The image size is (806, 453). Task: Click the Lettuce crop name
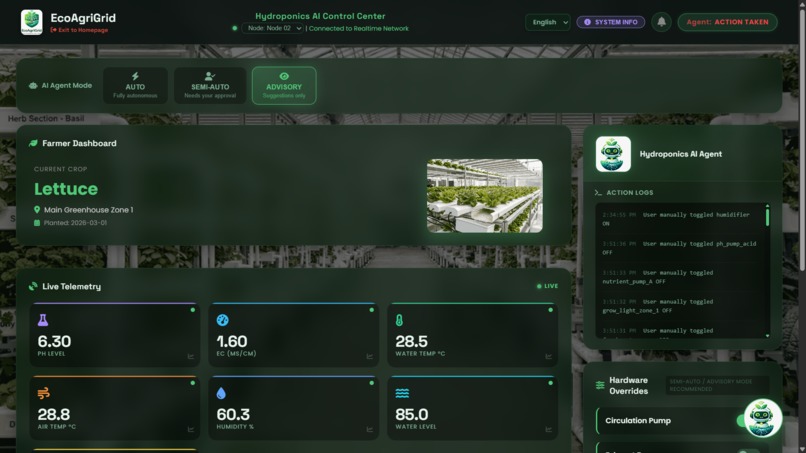(x=66, y=189)
